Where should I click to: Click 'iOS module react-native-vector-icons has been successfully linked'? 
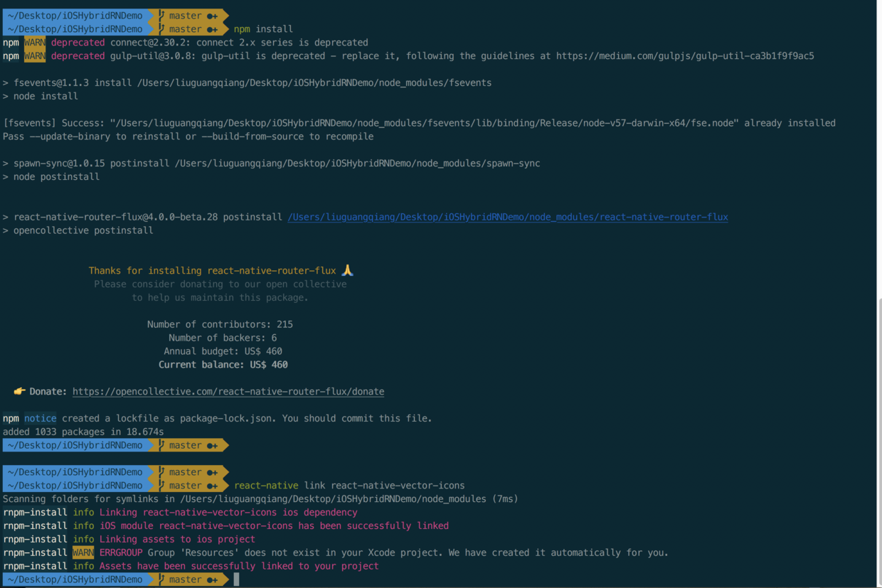(x=274, y=526)
